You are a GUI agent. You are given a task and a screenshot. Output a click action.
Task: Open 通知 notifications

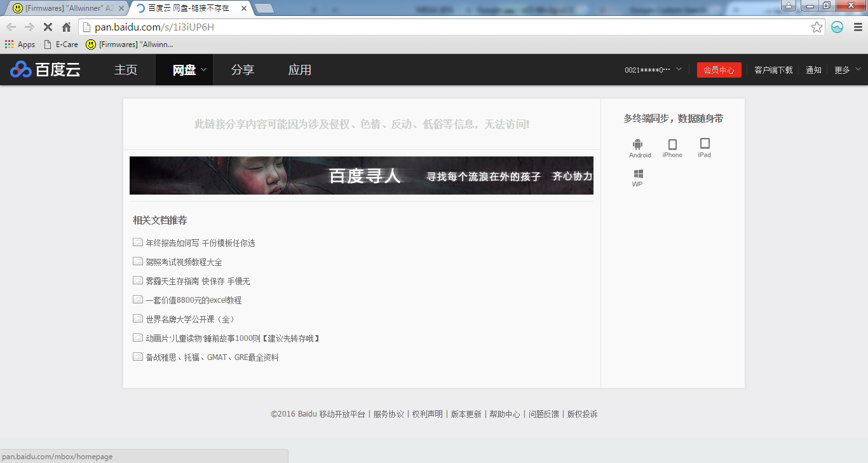pyautogui.click(x=813, y=70)
